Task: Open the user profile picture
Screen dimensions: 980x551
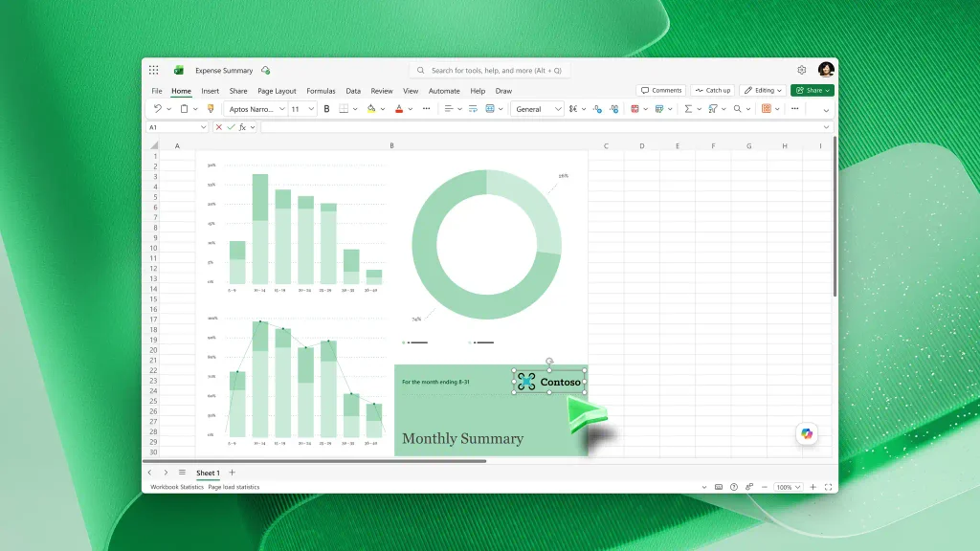Action: click(x=826, y=69)
